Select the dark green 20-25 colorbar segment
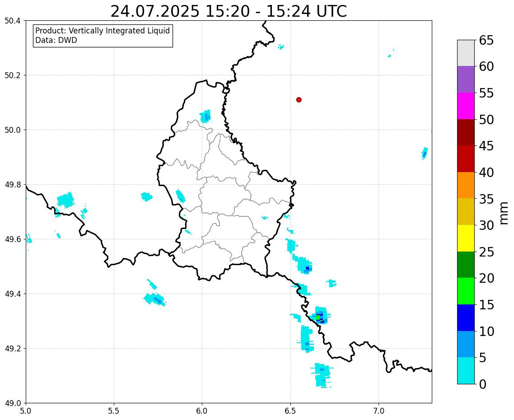 tap(466, 265)
